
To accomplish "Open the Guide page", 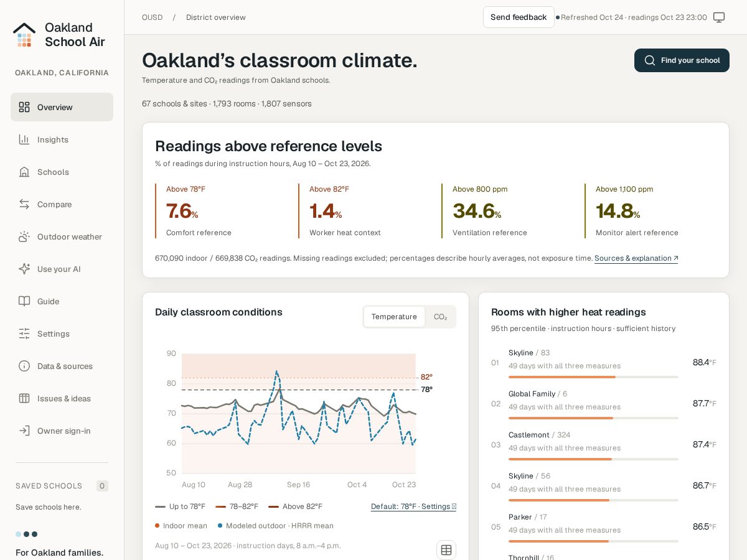I will [x=62, y=301].
